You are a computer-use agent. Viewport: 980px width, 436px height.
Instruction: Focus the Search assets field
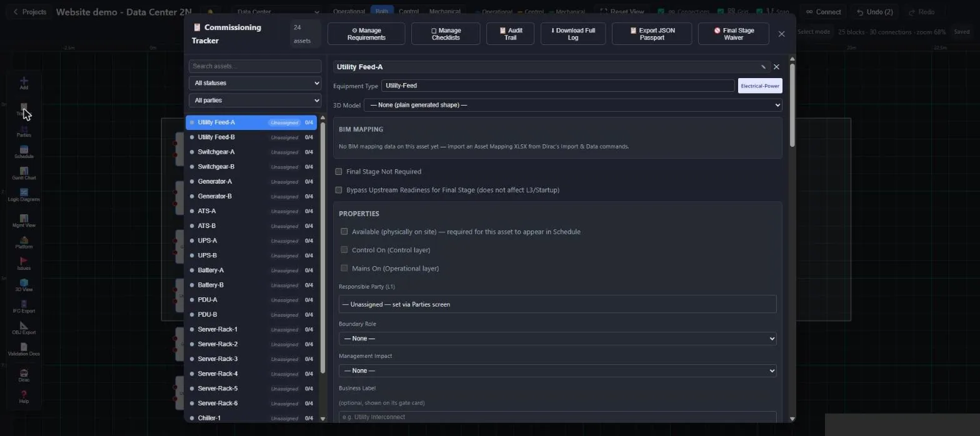coord(255,66)
